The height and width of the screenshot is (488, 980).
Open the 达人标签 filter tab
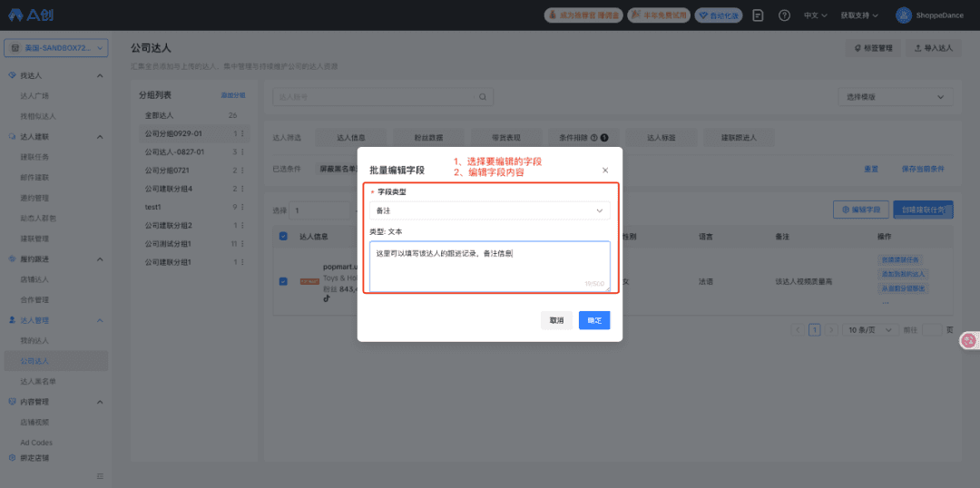[661, 138]
